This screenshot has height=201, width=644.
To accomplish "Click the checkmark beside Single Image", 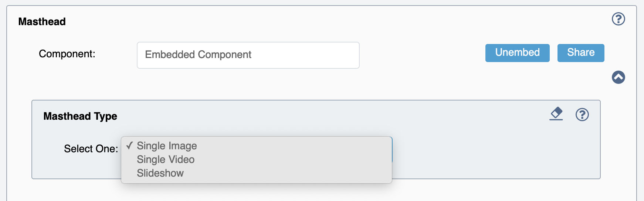I will click(129, 146).
